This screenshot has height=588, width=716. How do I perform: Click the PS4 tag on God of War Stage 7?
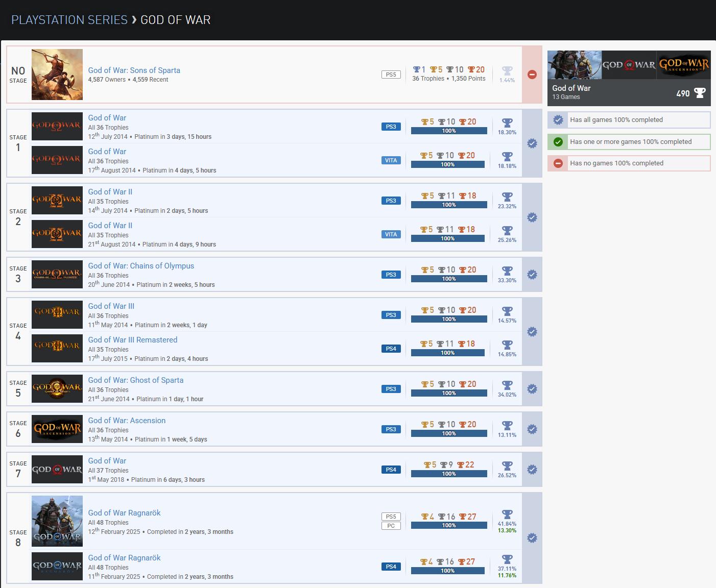coord(391,470)
